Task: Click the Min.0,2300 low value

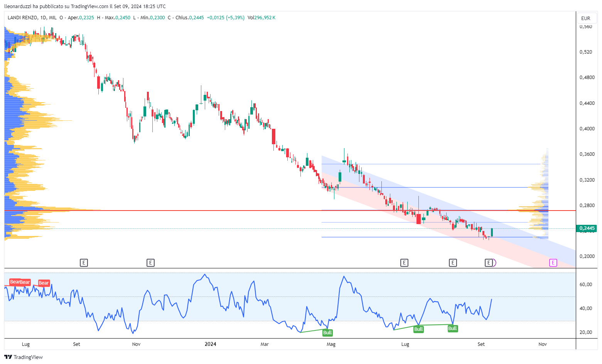Action: click(x=152, y=18)
